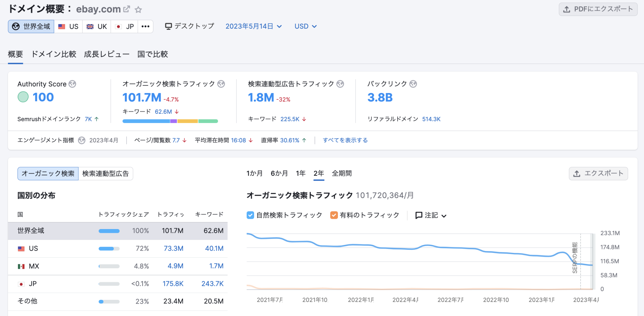Image resolution: width=644 pixels, height=316 pixels.
Task: Click the info icon next to オーガニック検索トラフィック
Action: [221, 84]
